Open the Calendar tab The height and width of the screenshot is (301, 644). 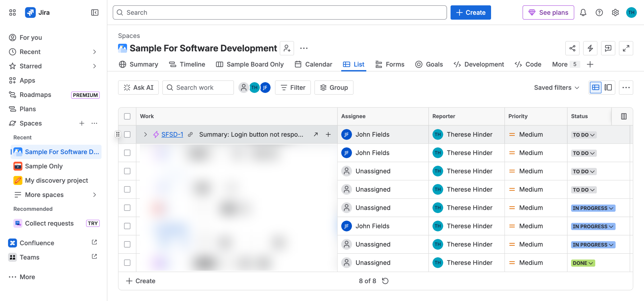click(313, 65)
